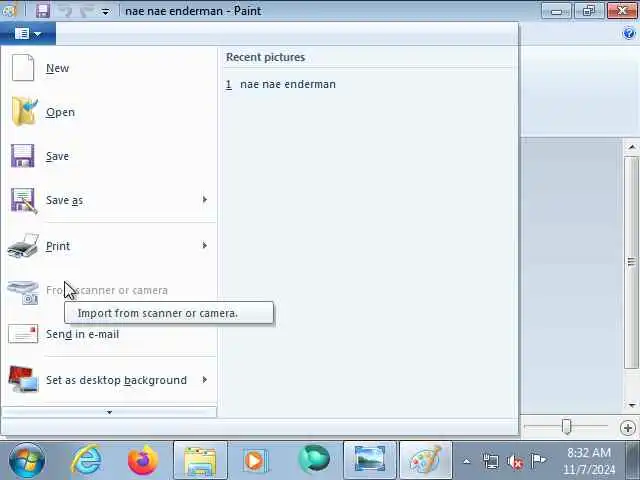Click the desktop background icon
640x480 pixels.
pos(23,379)
